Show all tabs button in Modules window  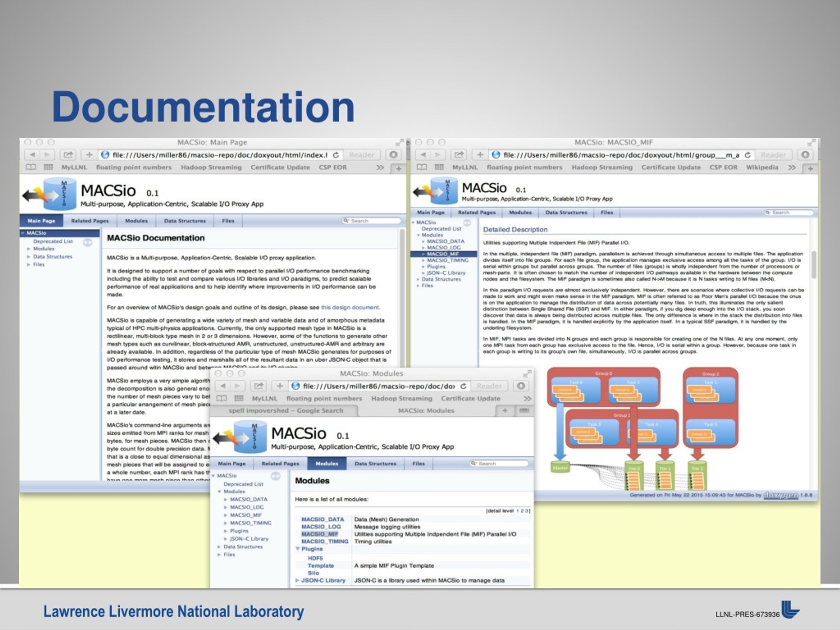524,410
